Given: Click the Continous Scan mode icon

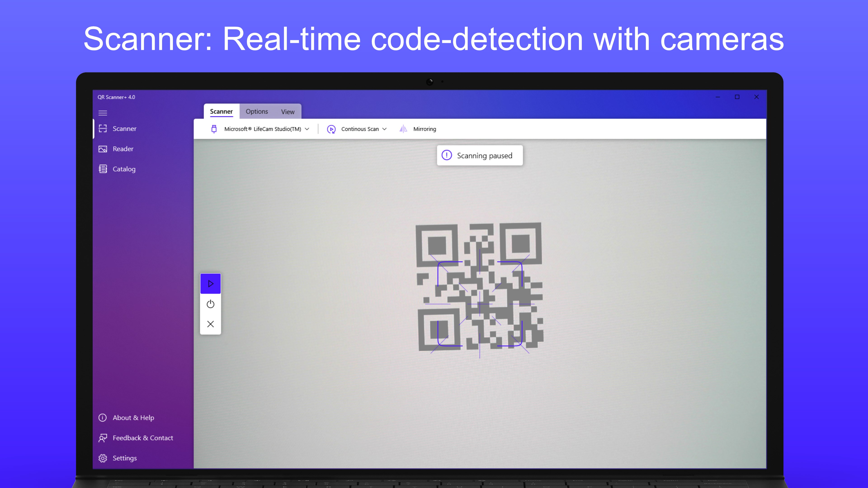Looking at the screenshot, I should pos(331,129).
